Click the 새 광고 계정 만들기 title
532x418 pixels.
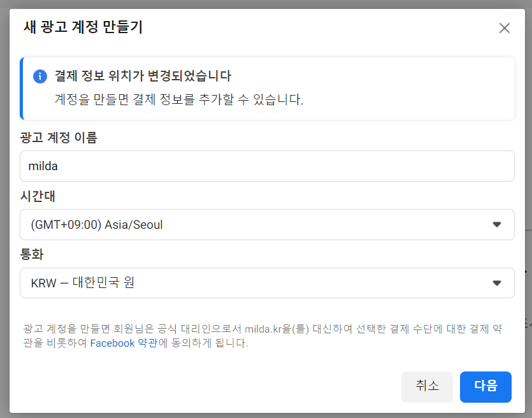pos(83,27)
